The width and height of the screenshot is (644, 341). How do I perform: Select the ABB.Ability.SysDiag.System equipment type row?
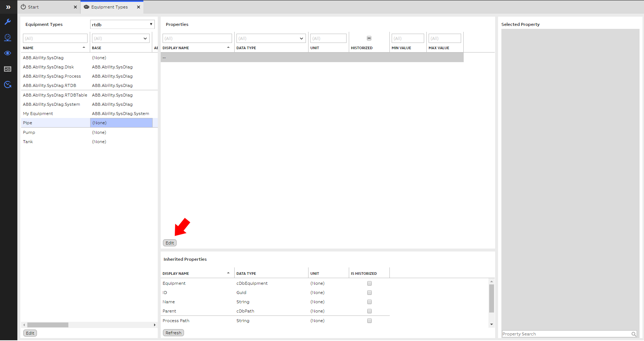coord(89,104)
